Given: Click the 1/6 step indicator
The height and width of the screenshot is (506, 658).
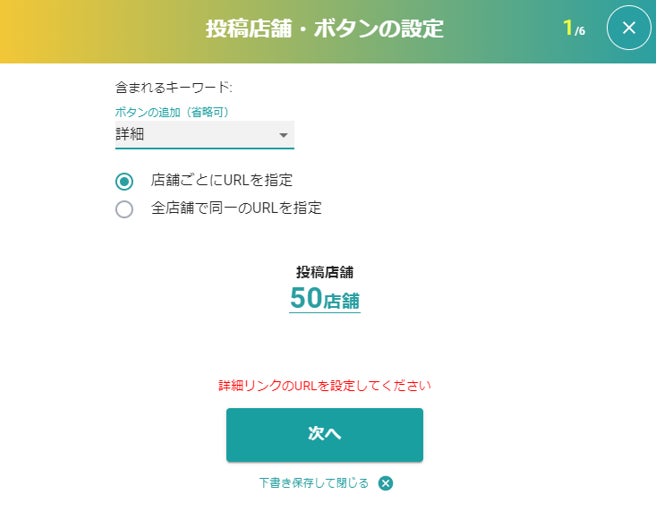Looking at the screenshot, I should [573, 29].
